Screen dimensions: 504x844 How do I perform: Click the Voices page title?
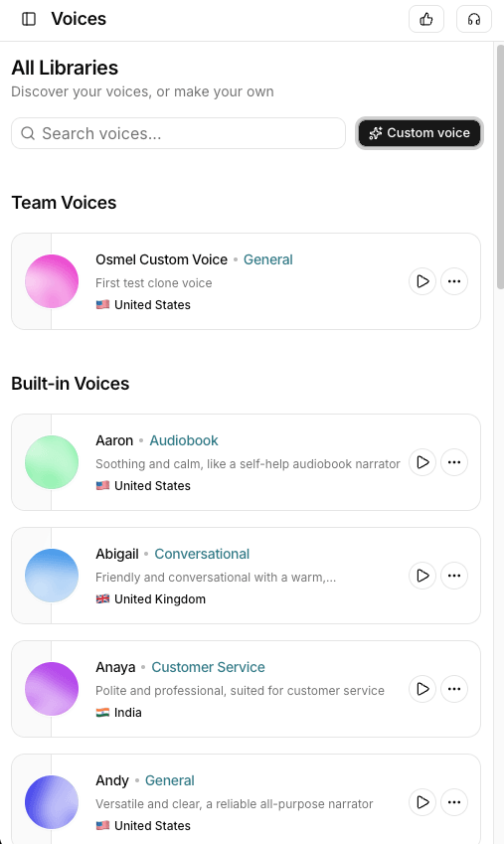tap(79, 19)
